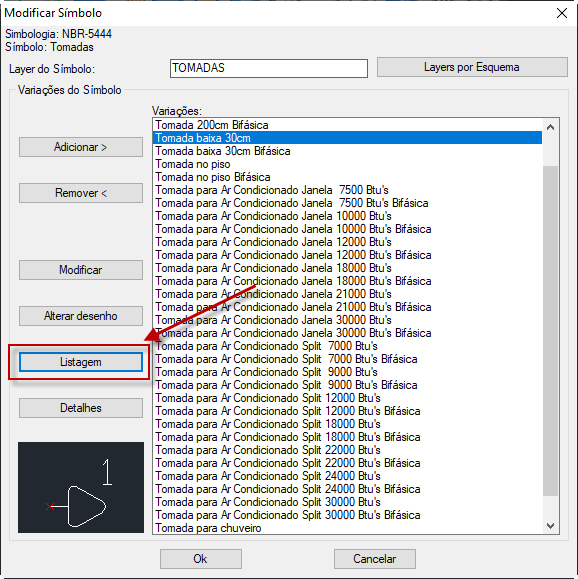Close the Modificar Símbolo window
Screen dimensions: 578x579
(x=562, y=13)
